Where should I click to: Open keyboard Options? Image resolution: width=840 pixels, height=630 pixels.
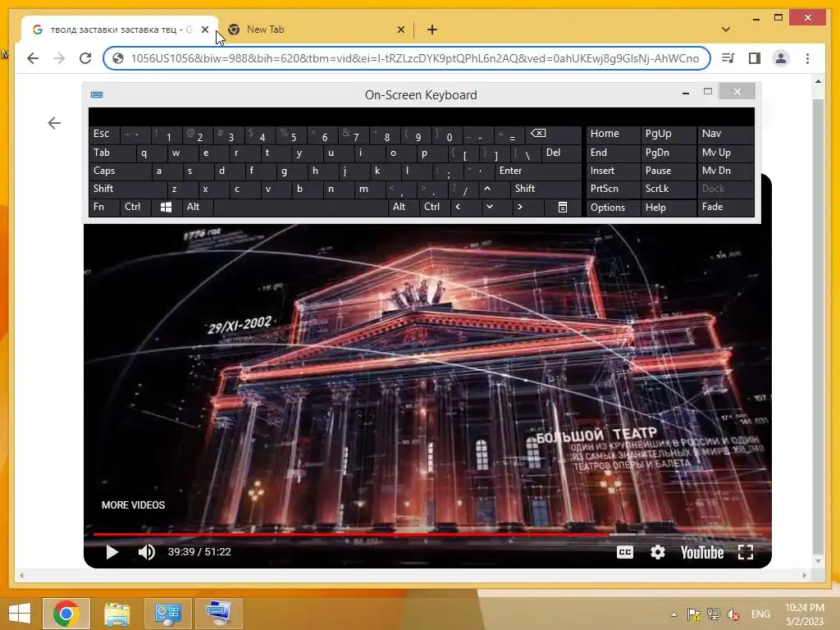coord(613,208)
